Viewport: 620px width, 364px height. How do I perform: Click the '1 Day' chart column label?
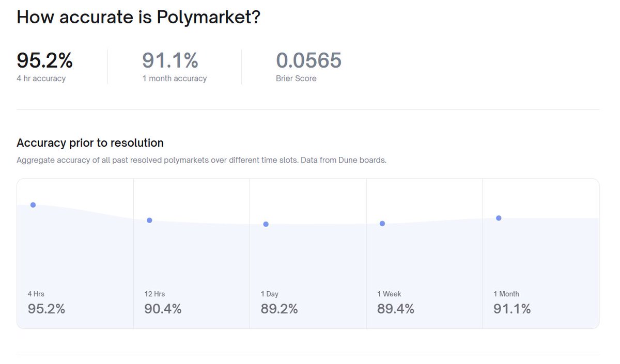pos(270,294)
